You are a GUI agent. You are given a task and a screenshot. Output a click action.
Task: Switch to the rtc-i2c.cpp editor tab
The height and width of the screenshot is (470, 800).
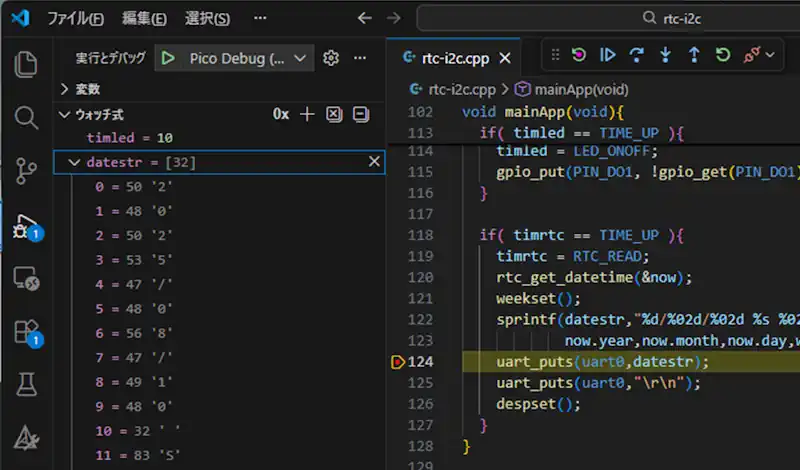coord(455,58)
